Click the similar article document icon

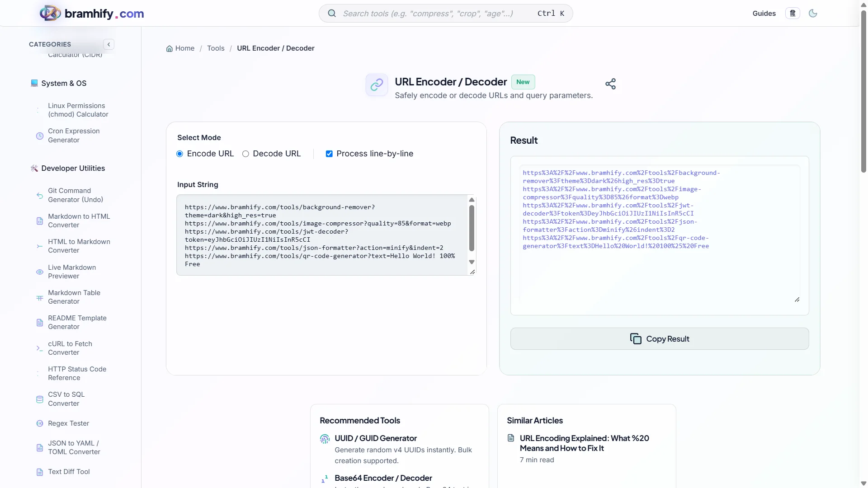pyautogui.click(x=511, y=438)
